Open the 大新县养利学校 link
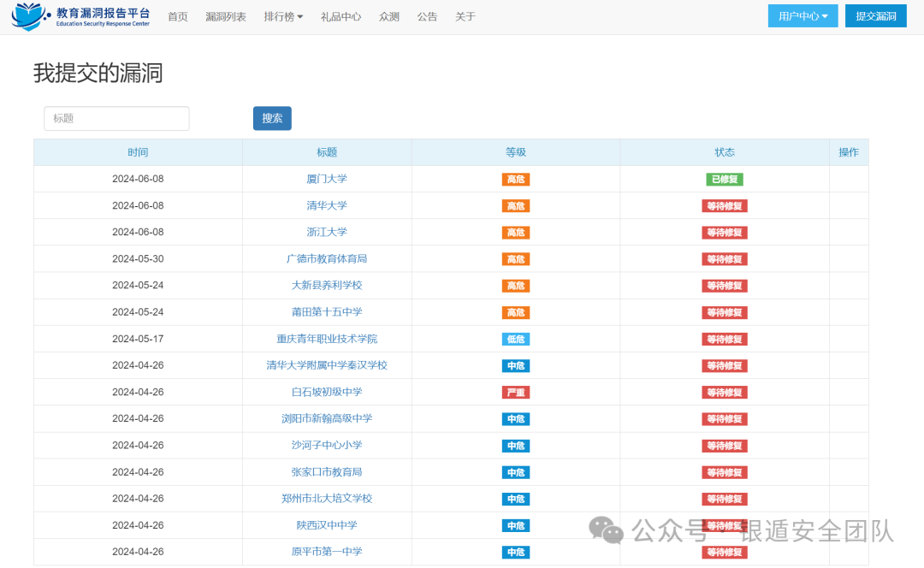Screen dimensions: 924x568 coord(327,285)
